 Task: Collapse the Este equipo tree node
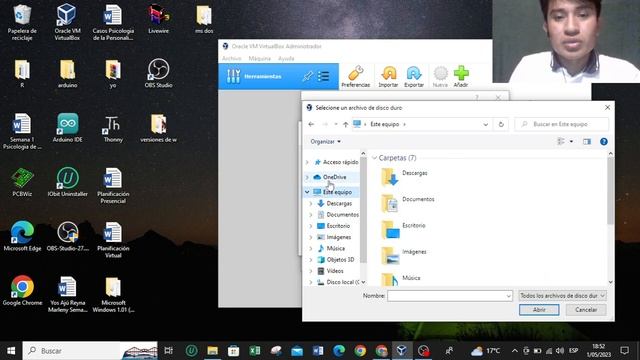tap(307, 192)
